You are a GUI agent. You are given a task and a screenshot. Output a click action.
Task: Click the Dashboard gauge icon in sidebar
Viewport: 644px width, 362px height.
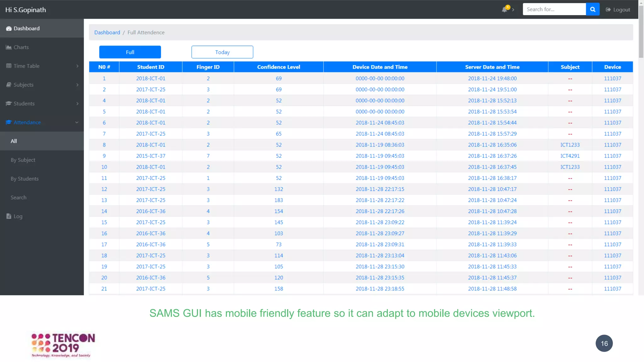point(9,28)
